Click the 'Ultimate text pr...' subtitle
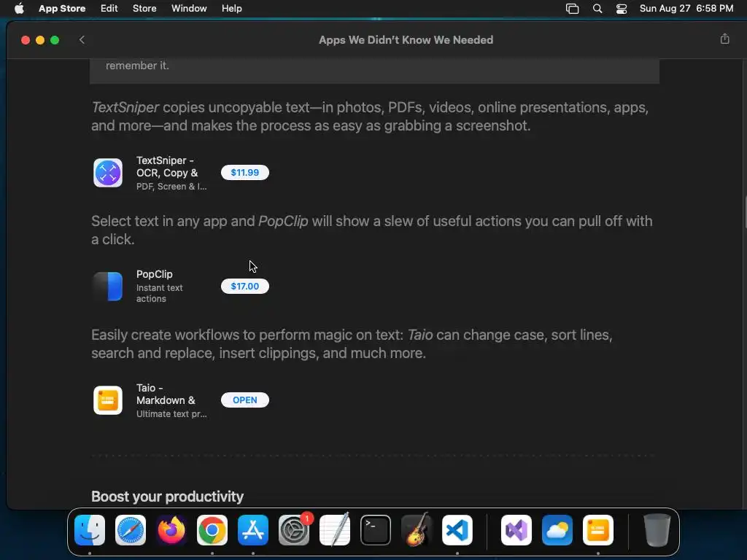 [171, 414]
